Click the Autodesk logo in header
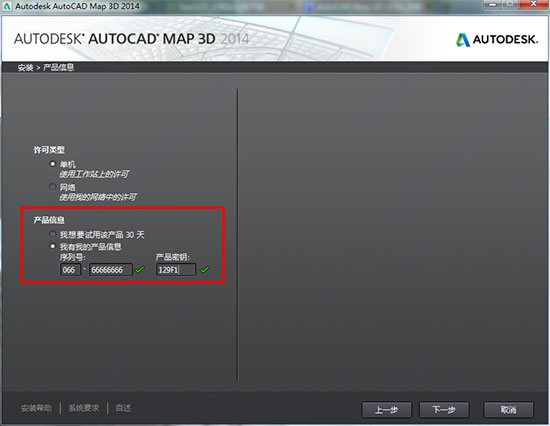Screen dimensions: 550x426 coord(497,39)
